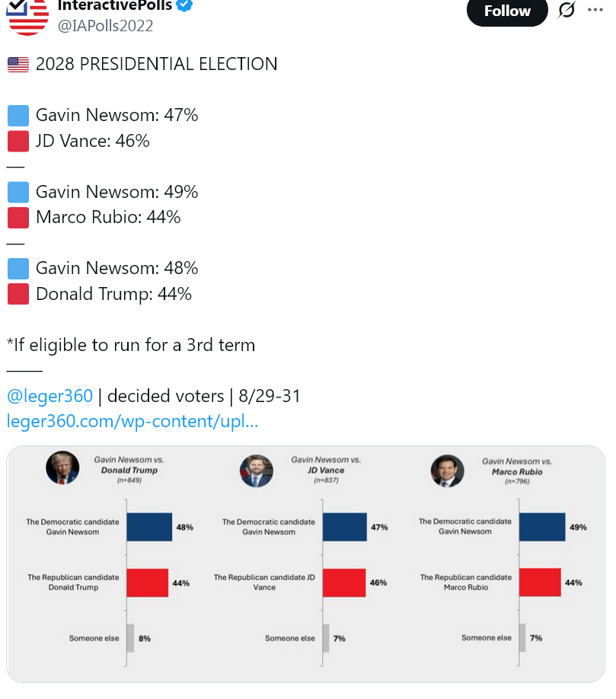Click blue square beside Gavin Newsom: 47%
This screenshot has width=616, height=699.
point(18,116)
